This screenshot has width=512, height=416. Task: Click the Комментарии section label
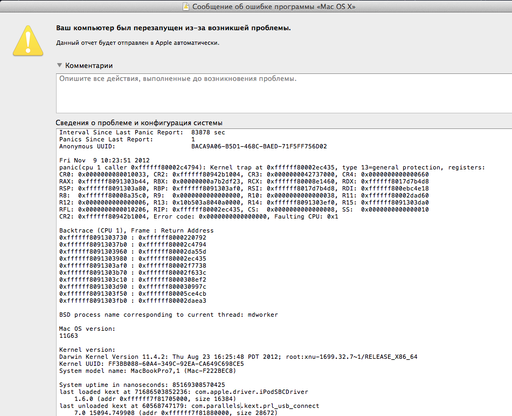click(89, 65)
